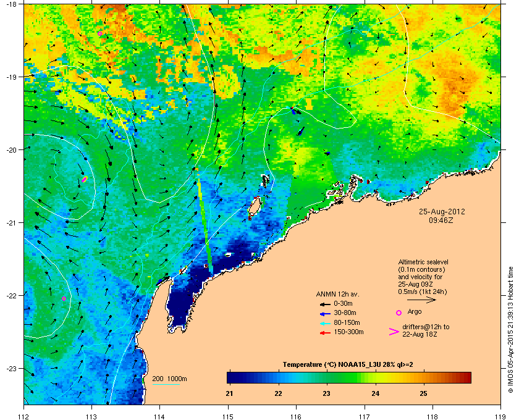Image resolution: width=519 pixels, height=420 pixels.
Task: Click the date label 25-Aug-2012
Action: [x=442, y=211]
